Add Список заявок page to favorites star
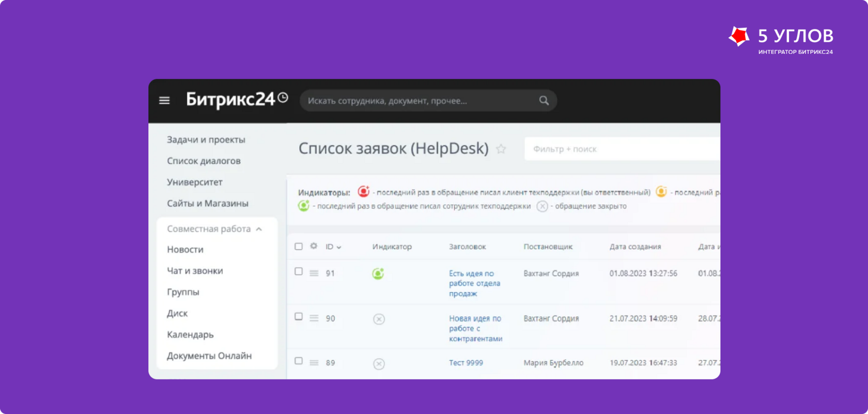868x414 pixels. pos(501,149)
